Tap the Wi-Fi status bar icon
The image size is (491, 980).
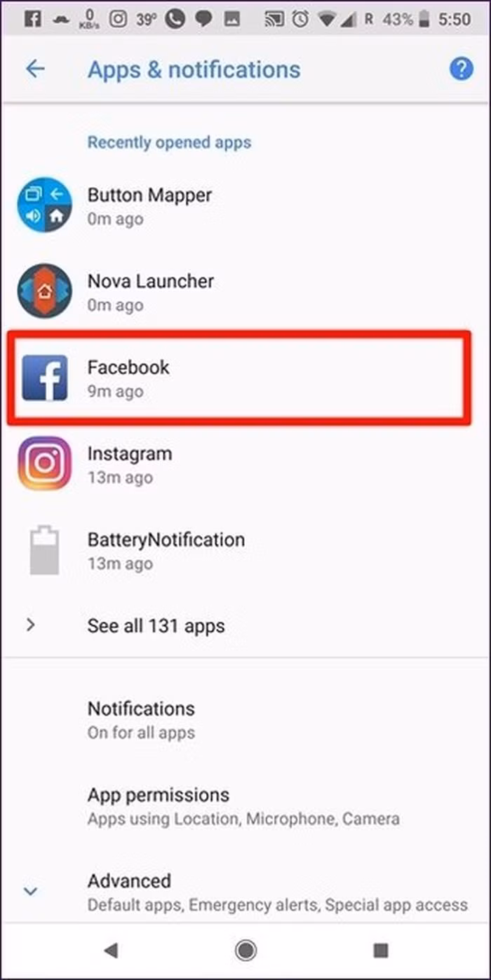327,19
